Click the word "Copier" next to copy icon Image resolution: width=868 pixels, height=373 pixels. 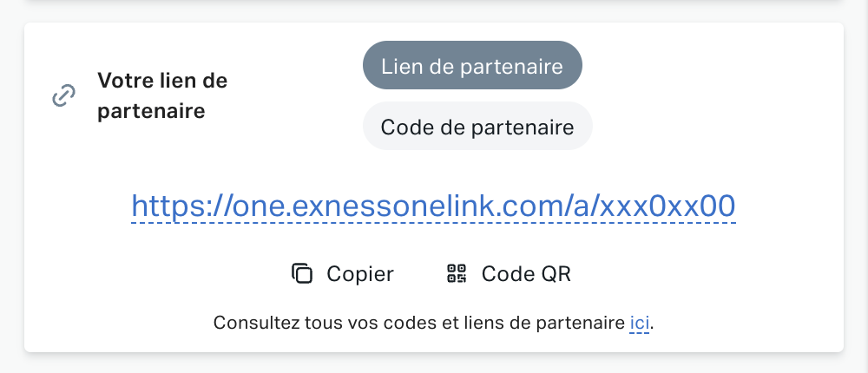(360, 274)
